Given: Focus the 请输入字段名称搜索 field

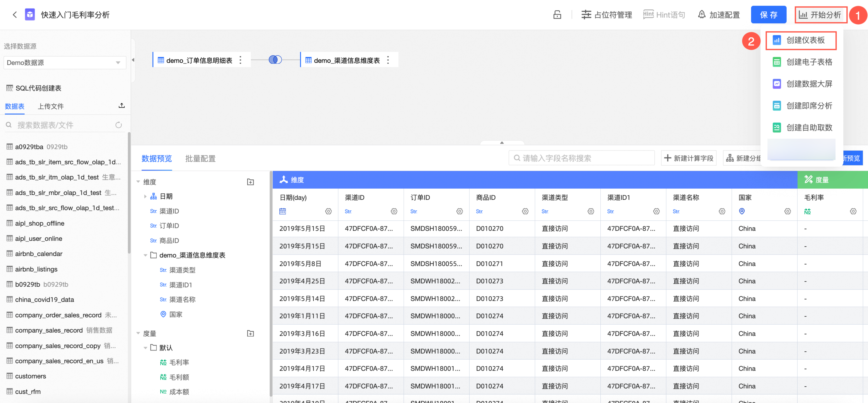Looking at the screenshot, I should (x=582, y=158).
